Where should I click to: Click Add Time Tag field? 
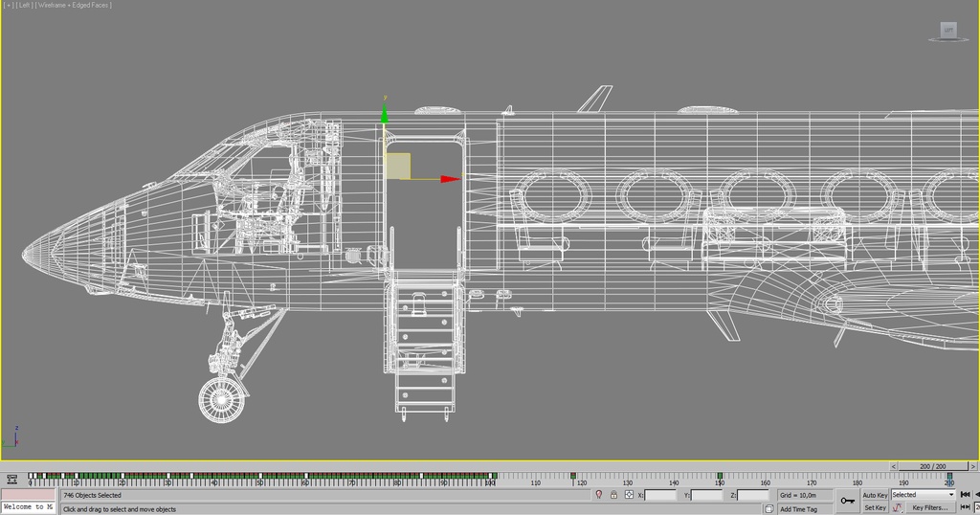(x=798, y=509)
